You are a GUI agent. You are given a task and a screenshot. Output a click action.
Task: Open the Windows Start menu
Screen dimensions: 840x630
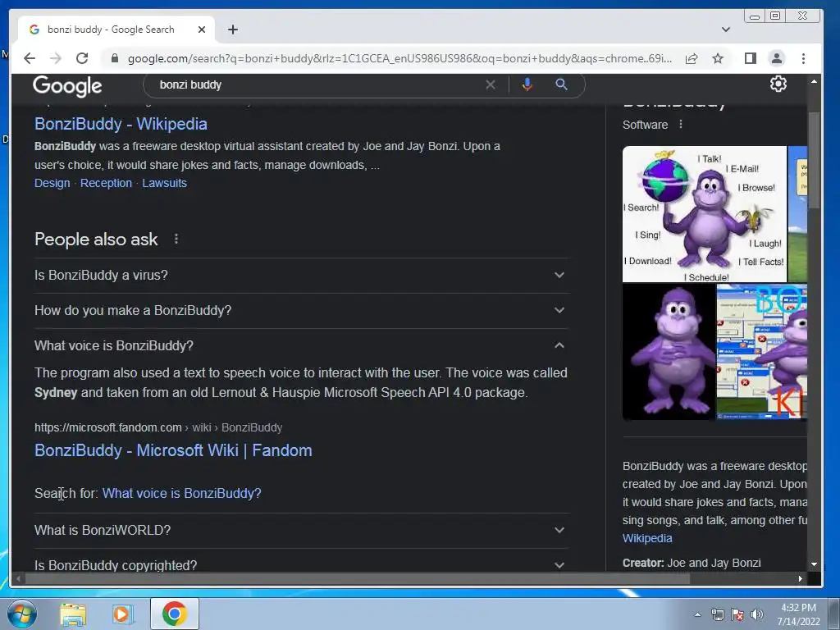coord(22,614)
